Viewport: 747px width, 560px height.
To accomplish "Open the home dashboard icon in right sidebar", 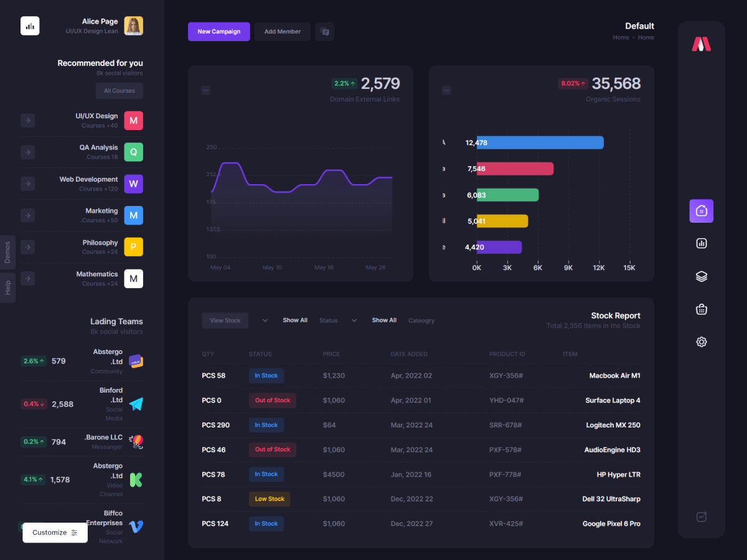I will tap(701, 211).
